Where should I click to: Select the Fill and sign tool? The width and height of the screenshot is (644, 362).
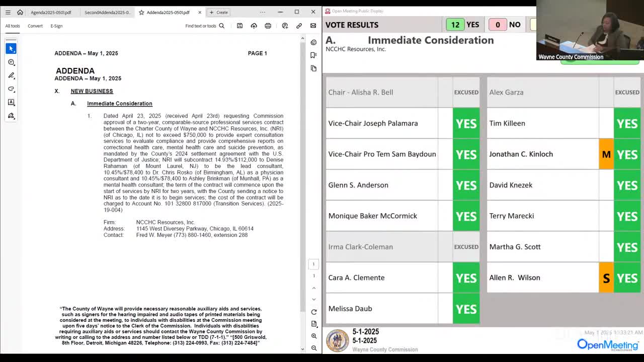11,116
